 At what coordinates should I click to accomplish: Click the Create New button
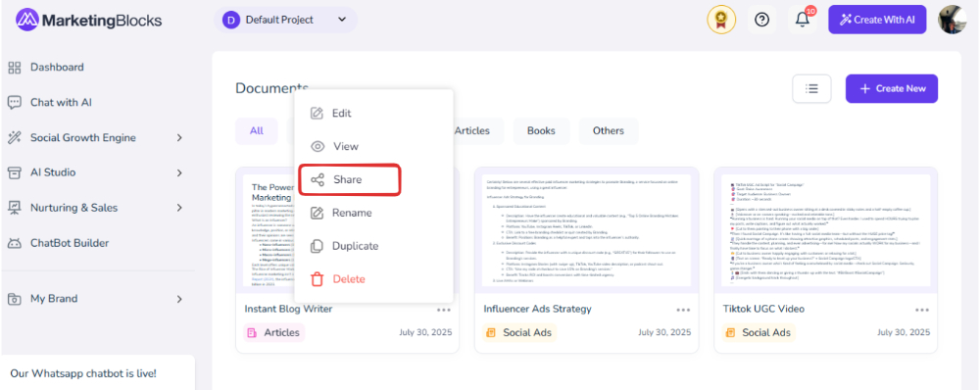(x=892, y=89)
